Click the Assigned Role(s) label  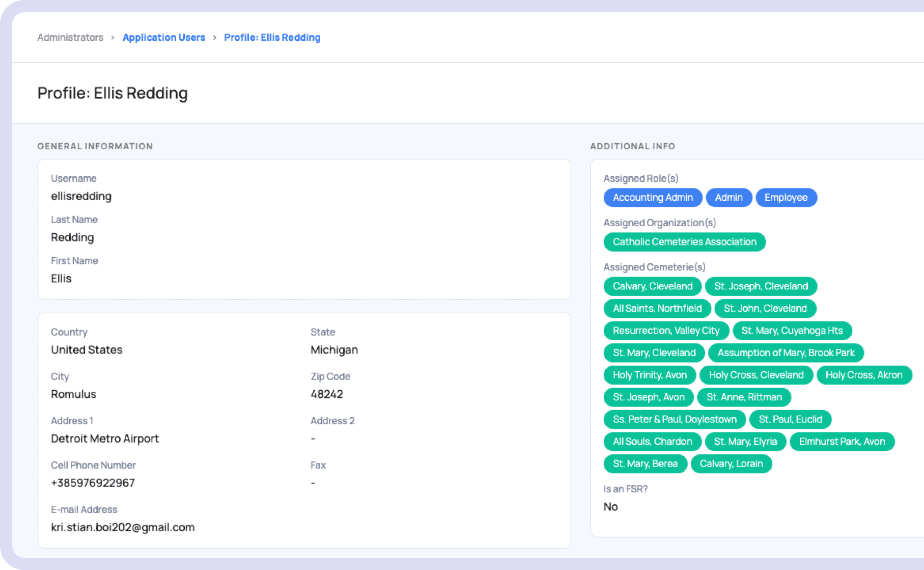tap(640, 178)
